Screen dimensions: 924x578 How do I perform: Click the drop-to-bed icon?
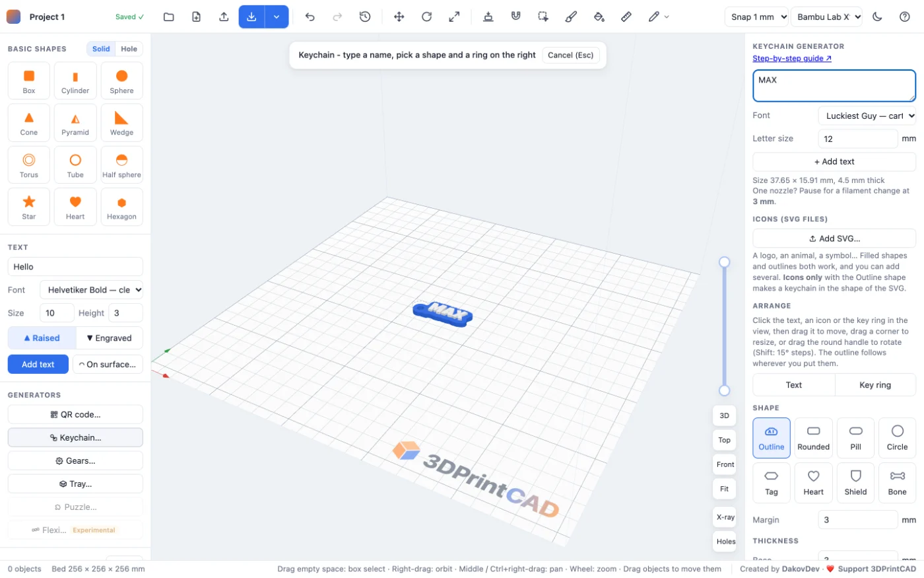[488, 17]
